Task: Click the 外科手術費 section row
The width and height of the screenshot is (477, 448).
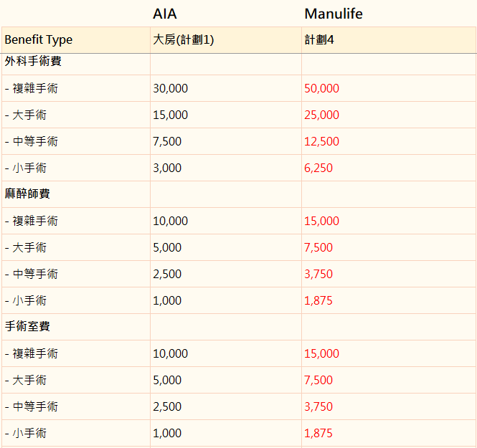Action: tap(238, 64)
